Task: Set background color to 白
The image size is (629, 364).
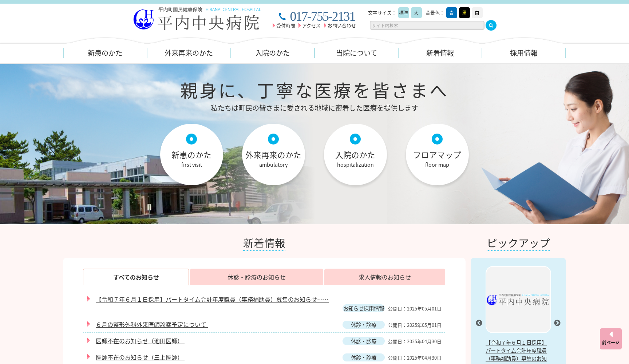Action: pos(476,12)
